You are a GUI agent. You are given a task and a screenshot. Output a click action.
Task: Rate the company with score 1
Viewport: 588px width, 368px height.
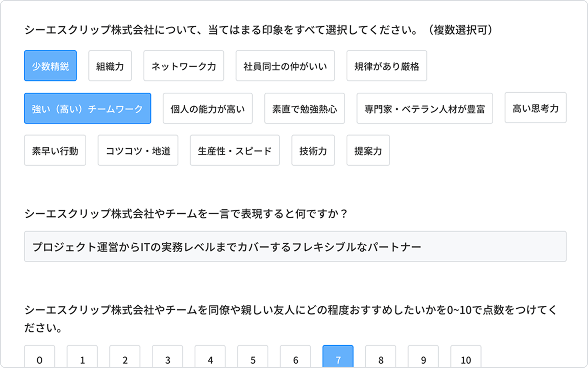[82, 357]
